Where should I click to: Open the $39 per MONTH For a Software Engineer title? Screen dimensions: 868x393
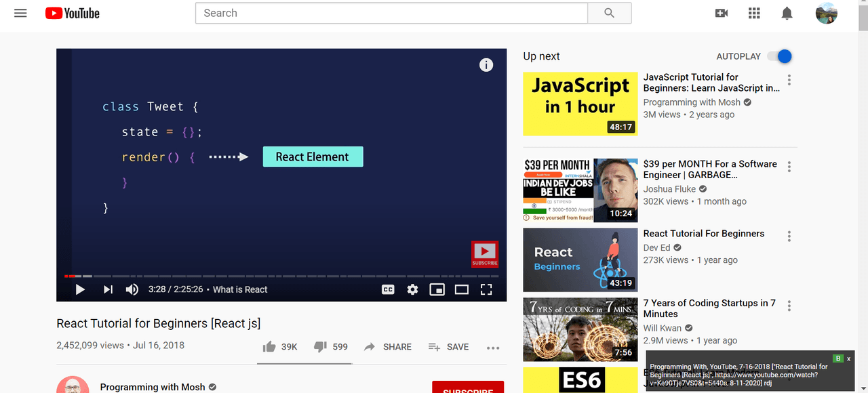(x=710, y=169)
